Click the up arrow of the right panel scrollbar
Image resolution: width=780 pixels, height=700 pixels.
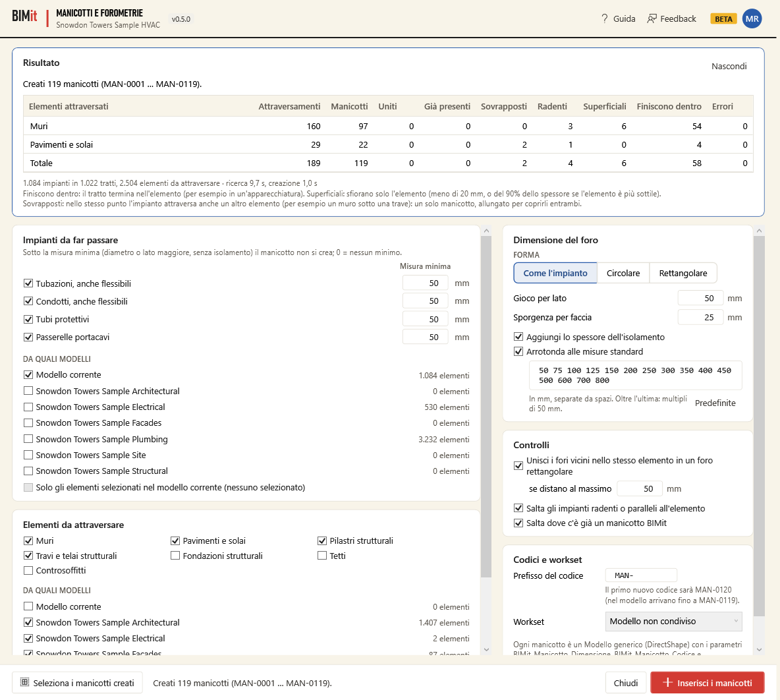click(759, 231)
